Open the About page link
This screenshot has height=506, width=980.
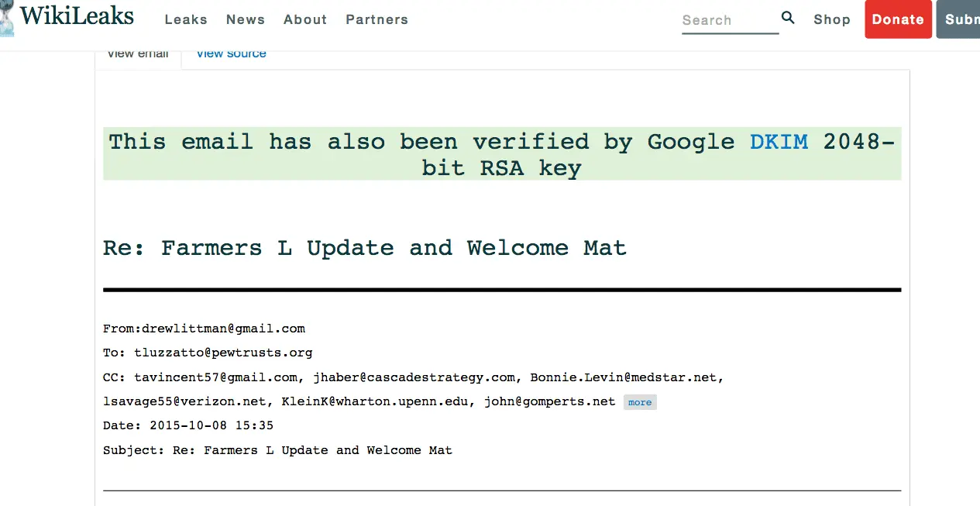coord(305,19)
